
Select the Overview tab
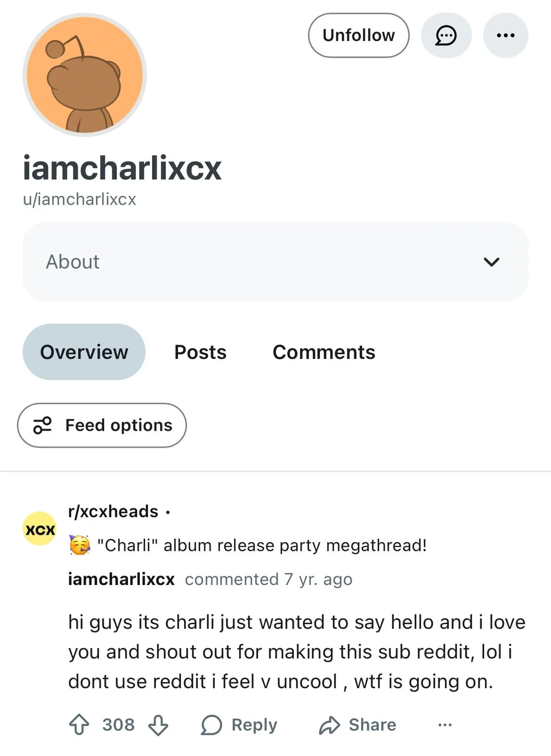click(x=84, y=352)
